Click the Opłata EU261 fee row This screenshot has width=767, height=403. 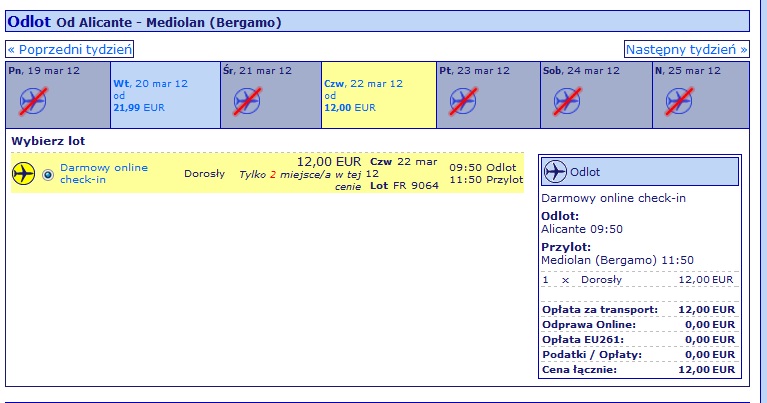pos(639,340)
